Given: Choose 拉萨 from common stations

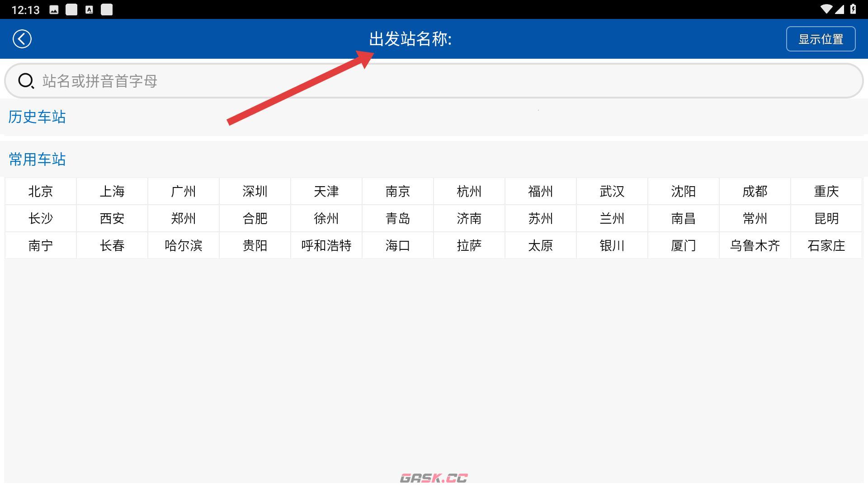Looking at the screenshot, I should coord(469,245).
